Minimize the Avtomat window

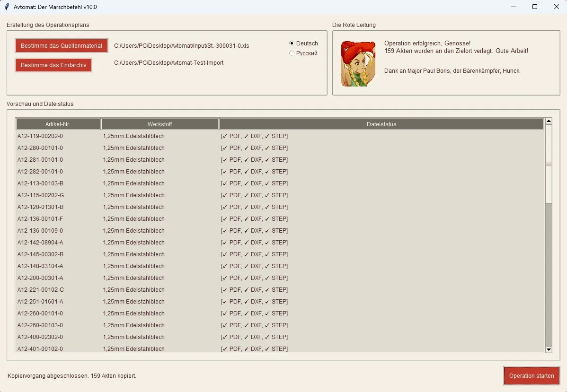tap(513, 7)
